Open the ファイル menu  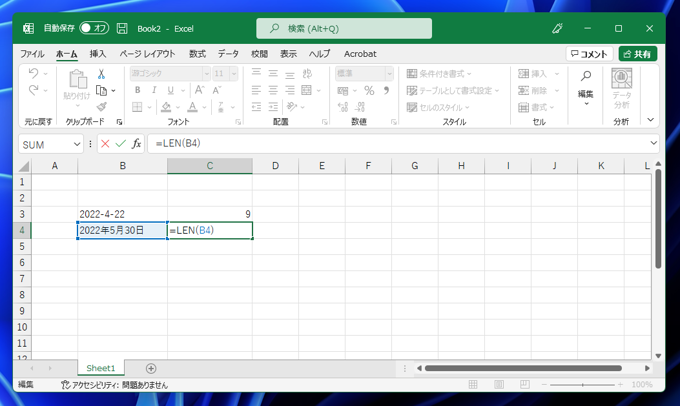32,54
